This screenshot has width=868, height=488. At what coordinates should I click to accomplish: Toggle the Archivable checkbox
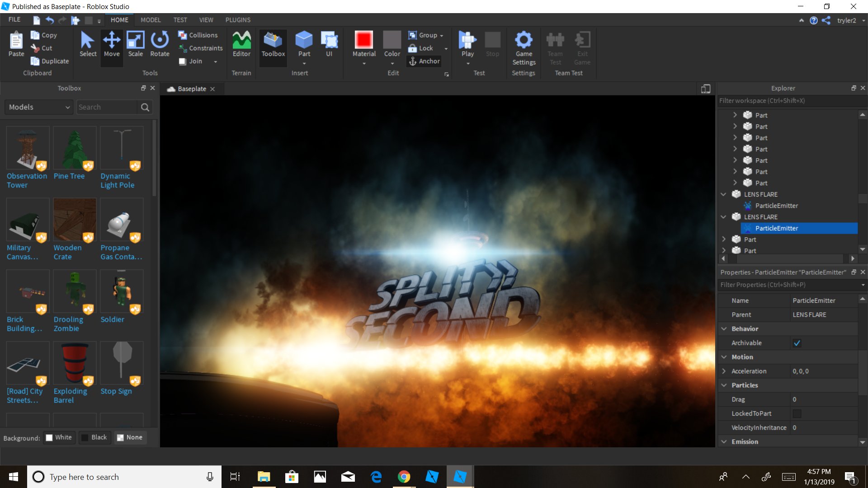pos(797,343)
